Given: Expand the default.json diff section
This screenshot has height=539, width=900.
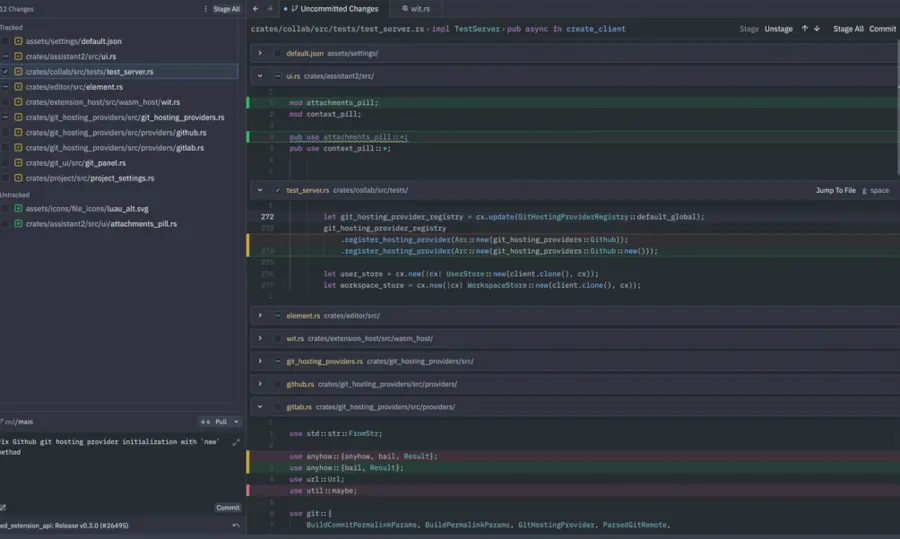Looking at the screenshot, I should point(260,52).
